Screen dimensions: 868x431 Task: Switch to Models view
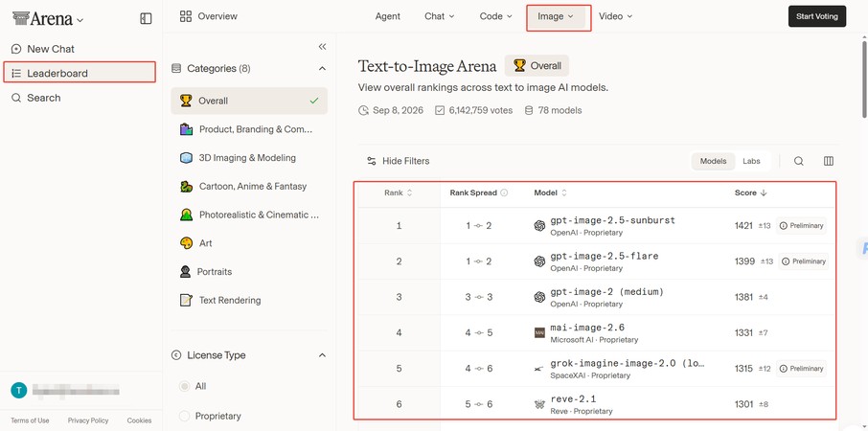(713, 161)
